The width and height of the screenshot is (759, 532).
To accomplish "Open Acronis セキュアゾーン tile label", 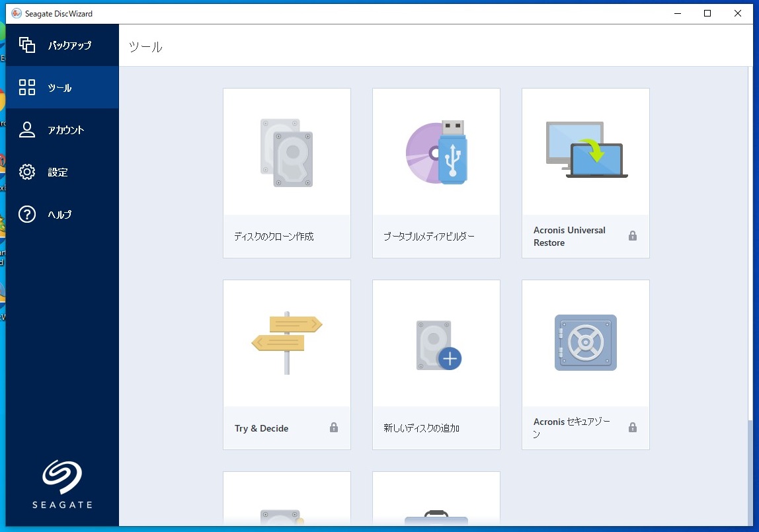I will 572,428.
